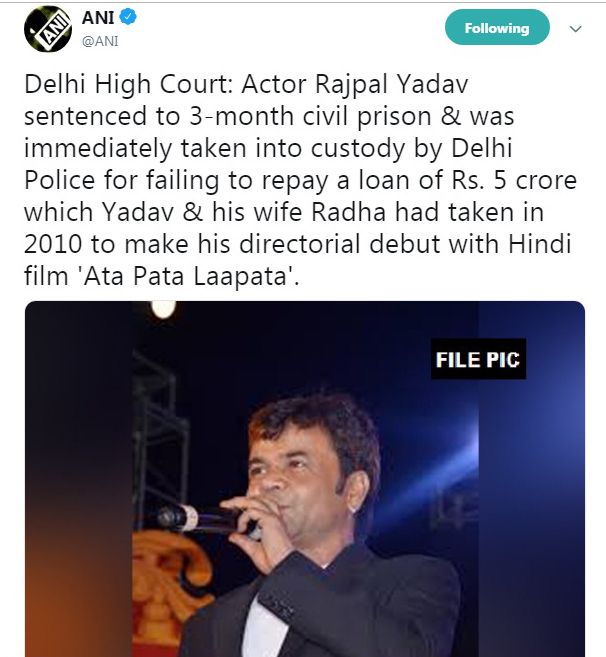Click the microphone in the photo
Viewport: 606px width, 657px height.
coord(198,519)
